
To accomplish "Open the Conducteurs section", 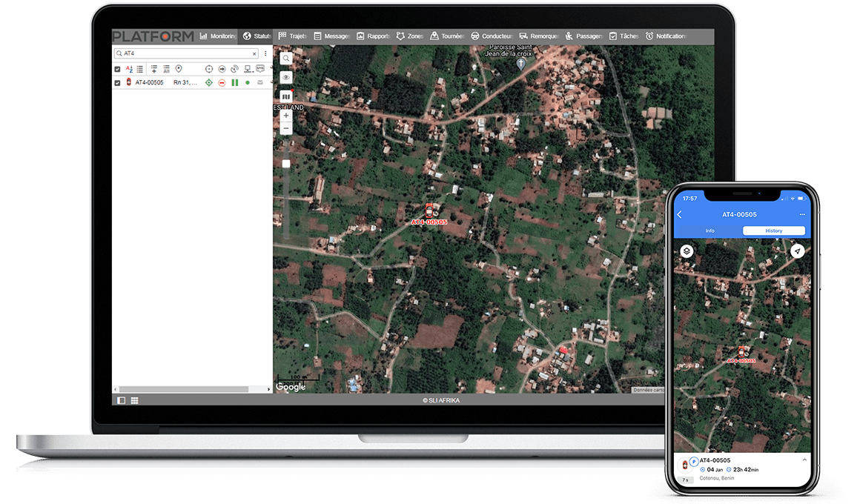I will pyautogui.click(x=492, y=36).
